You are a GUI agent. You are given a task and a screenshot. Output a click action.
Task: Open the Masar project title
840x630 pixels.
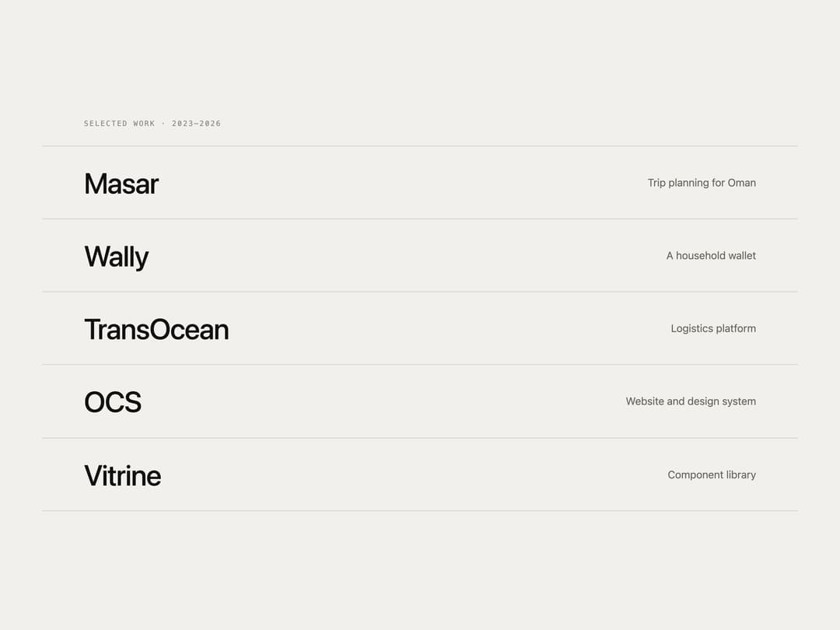[x=121, y=184]
